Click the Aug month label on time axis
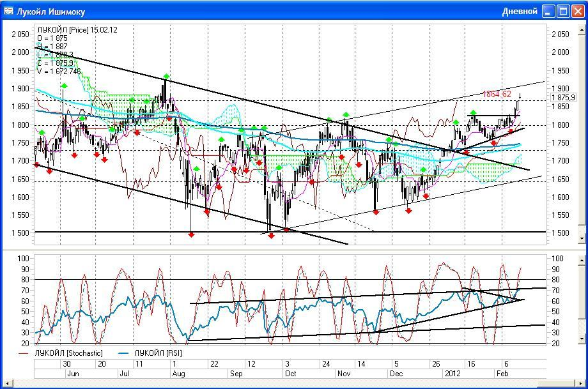This screenshot has height=389, width=588. point(178,372)
